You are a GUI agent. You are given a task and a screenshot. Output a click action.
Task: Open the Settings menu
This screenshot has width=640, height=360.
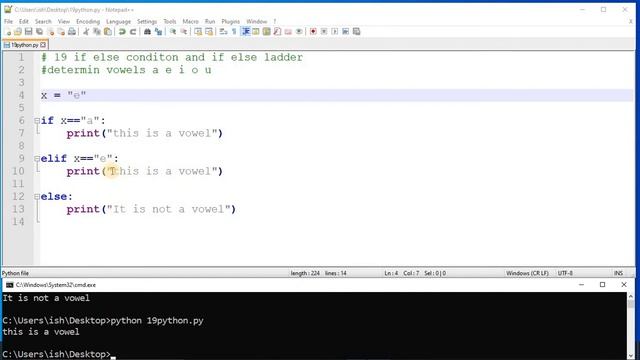147,21
